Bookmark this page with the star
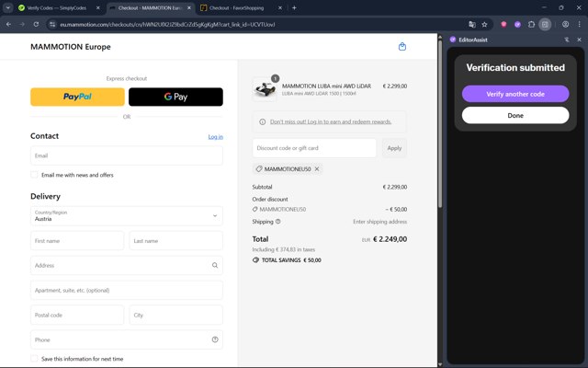The height and width of the screenshot is (368, 588). tap(484, 25)
